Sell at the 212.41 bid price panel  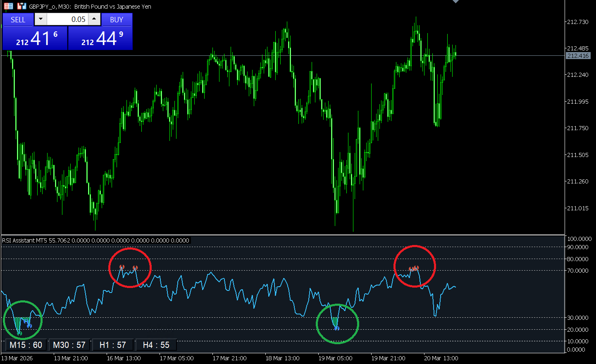point(35,38)
